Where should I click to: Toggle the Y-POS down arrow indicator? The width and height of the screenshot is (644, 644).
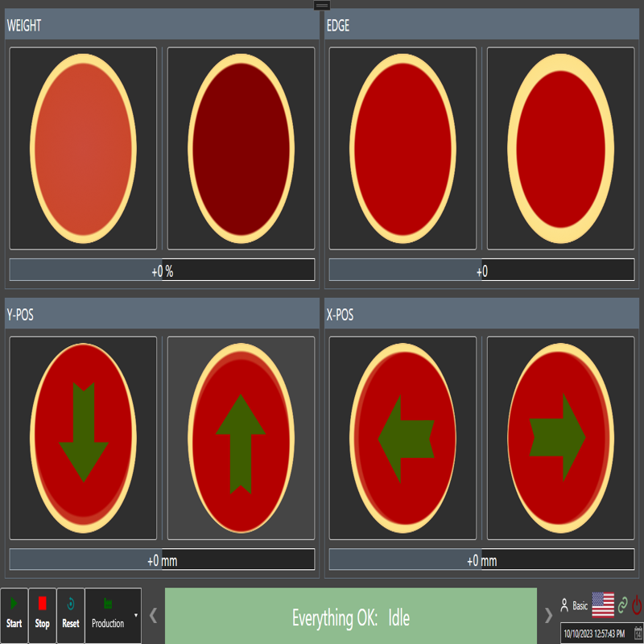83,437
